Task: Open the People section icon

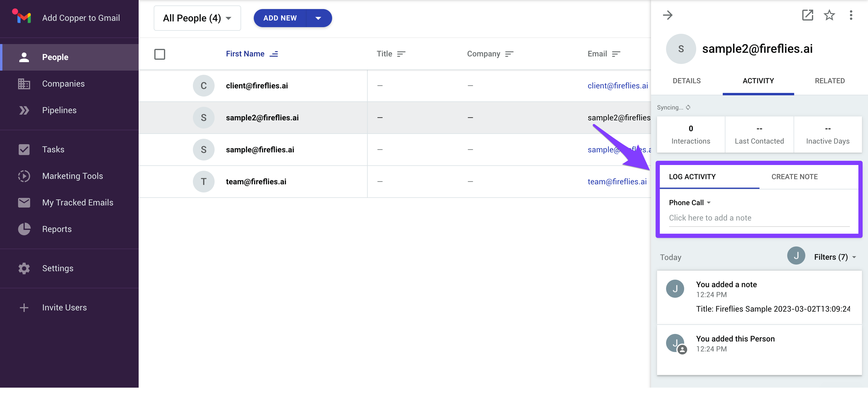Action: click(x=24, y=57)
